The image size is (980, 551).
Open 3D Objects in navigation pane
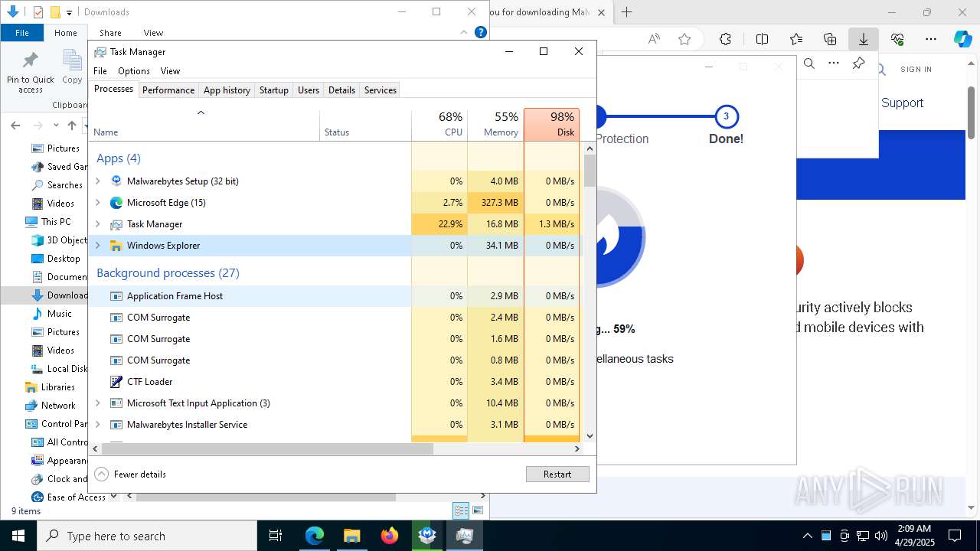(60, 240)
